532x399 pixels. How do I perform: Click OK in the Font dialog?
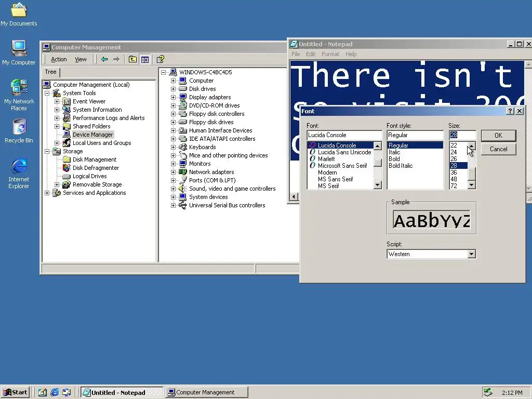click(x=498, y=136)
